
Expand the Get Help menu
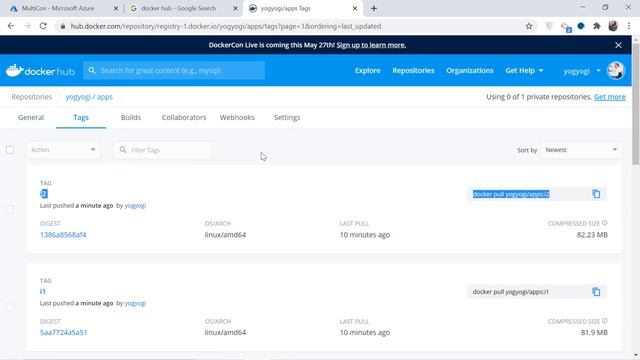pyautogui.click(x=524, y=71)
